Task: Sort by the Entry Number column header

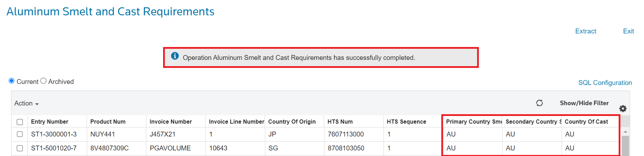Action: coord(49,122)
